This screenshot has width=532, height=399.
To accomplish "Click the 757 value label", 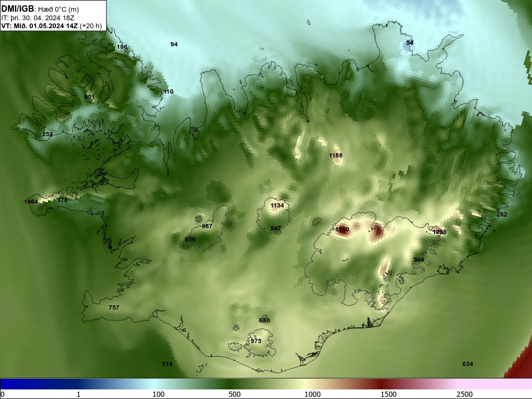I will (114, 307).
